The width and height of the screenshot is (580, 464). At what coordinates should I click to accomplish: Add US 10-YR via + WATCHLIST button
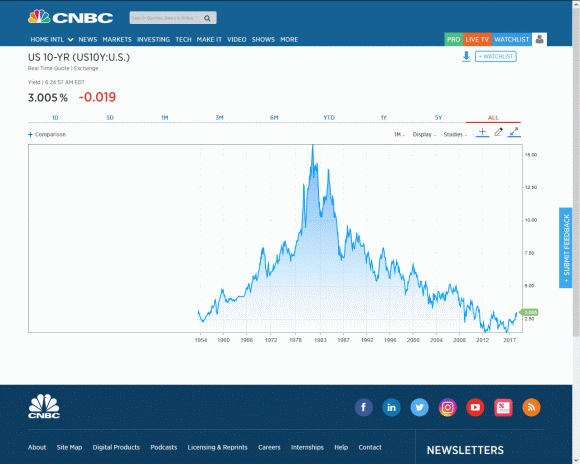(x=496, y=57)
